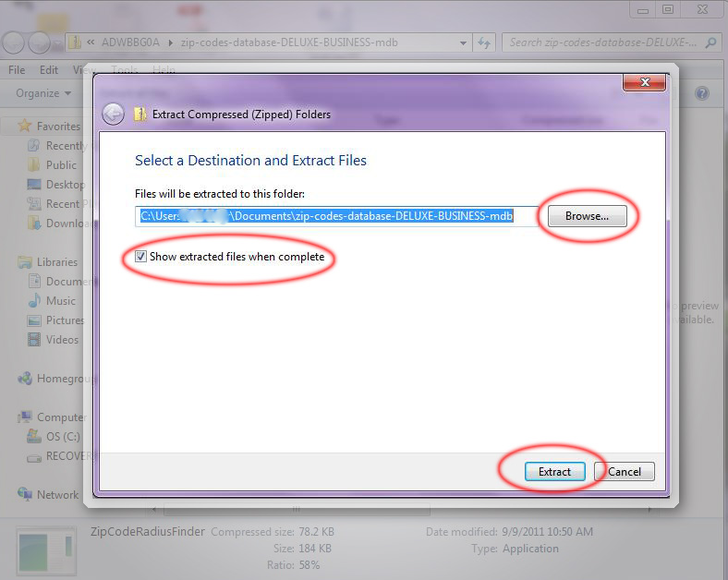Click the Videos filmstrip icon

click(x=34, y=340)
